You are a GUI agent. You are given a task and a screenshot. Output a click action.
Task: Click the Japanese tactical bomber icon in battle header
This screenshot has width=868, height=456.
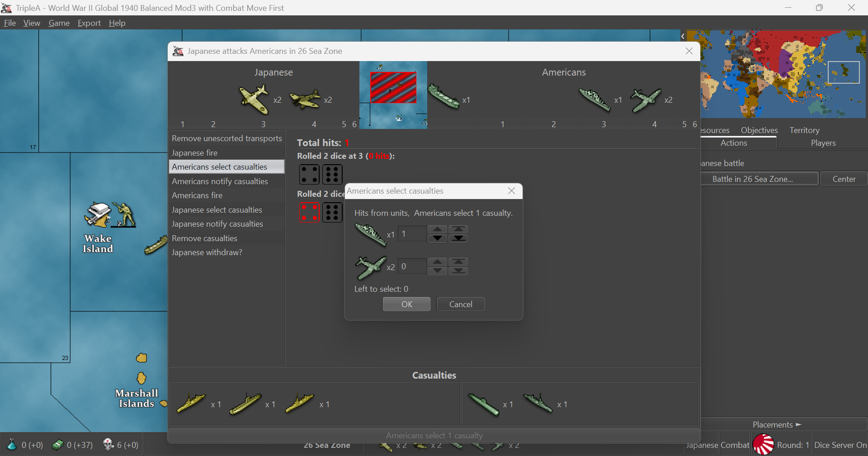point(306,99)
